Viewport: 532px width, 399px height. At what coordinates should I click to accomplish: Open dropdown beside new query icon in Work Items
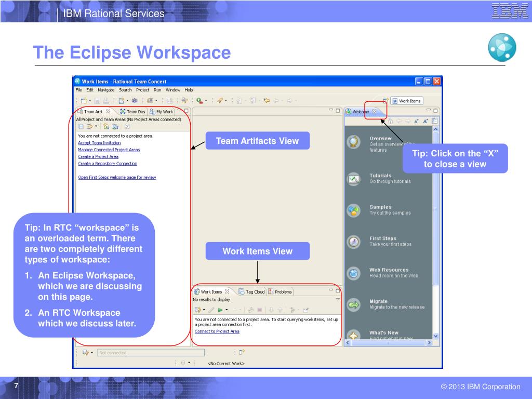pos(204,310)
